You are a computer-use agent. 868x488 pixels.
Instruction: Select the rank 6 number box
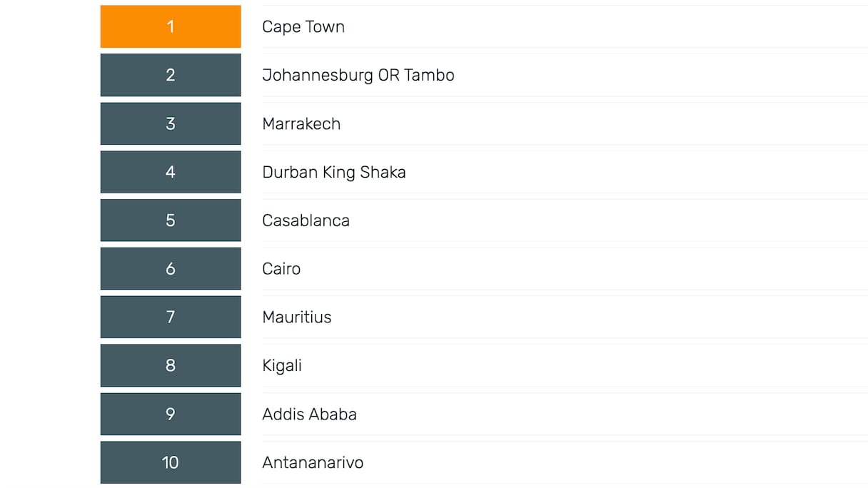point(171,269)
